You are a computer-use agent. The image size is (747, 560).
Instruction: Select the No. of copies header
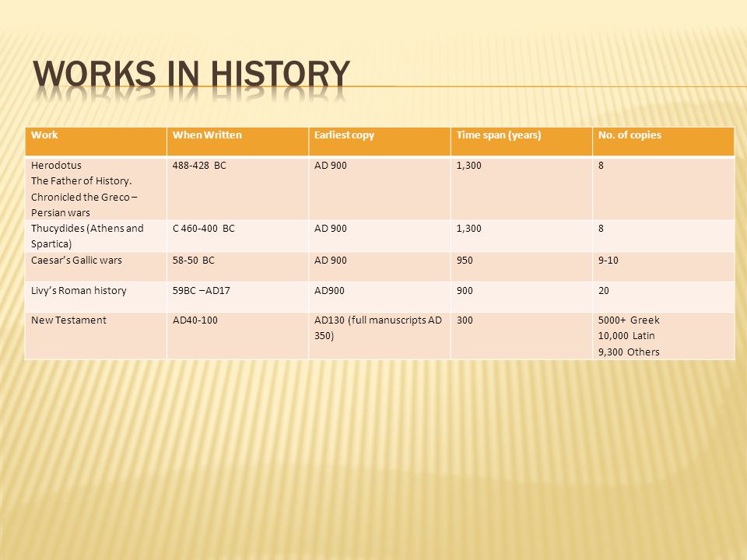click(x=664, y=142)
